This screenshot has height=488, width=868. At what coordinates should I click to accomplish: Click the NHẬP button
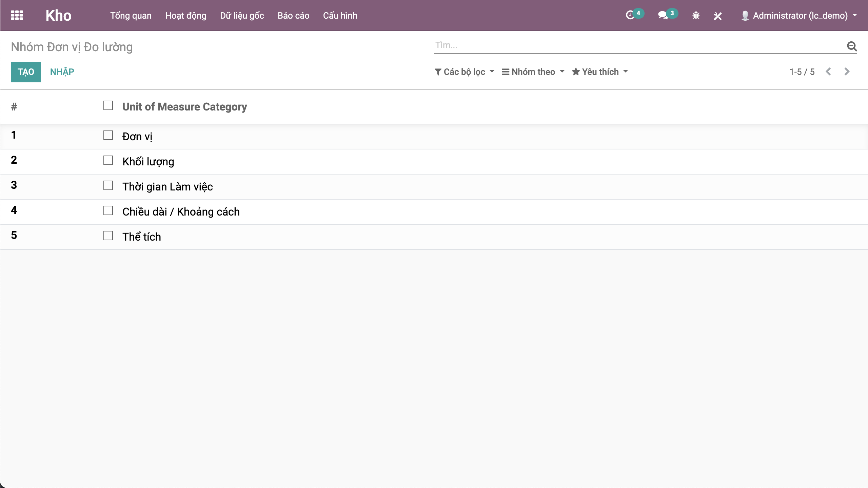pos(62,72)
